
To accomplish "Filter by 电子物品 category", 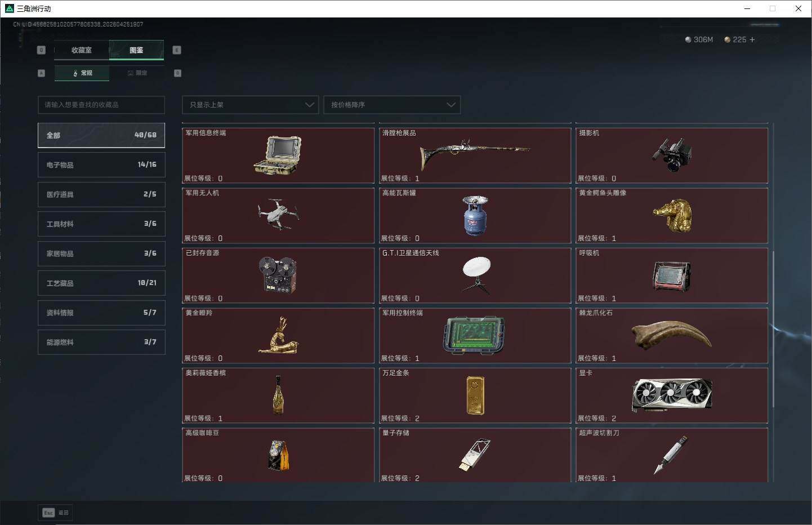I will [x=101, y=165].
